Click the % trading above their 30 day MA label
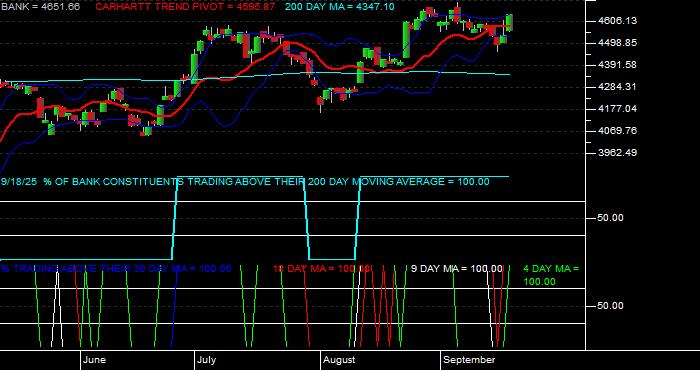This screenshot has width=700, height=370. pyautogui.click(x=116, y=268)
